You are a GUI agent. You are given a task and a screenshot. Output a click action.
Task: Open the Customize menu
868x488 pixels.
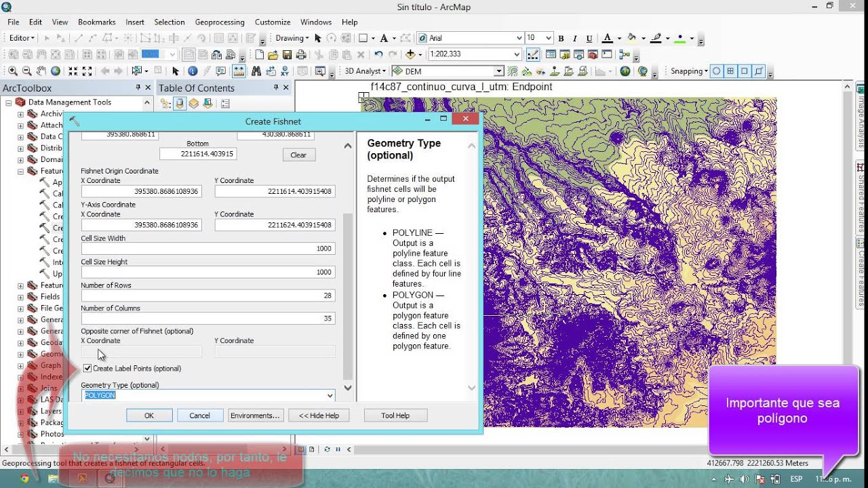pyautogui.click(x=273, y=22)
